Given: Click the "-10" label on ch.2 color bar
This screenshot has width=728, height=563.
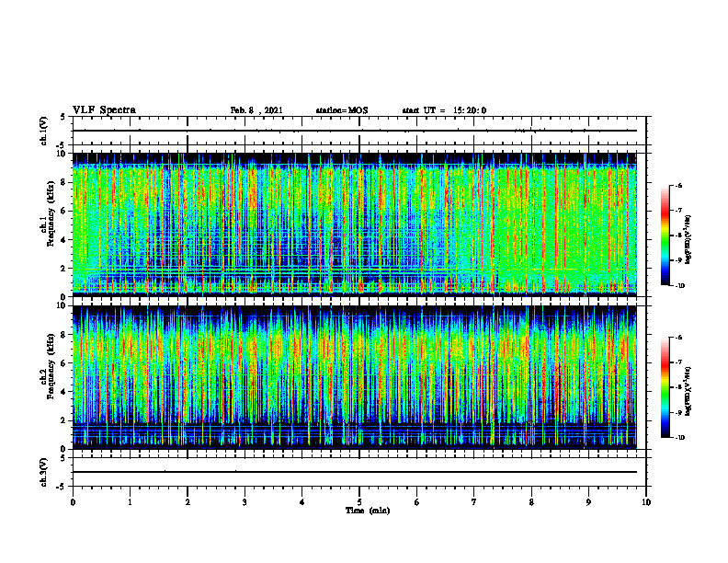Looking at the screenshot, I should (679, 437).
